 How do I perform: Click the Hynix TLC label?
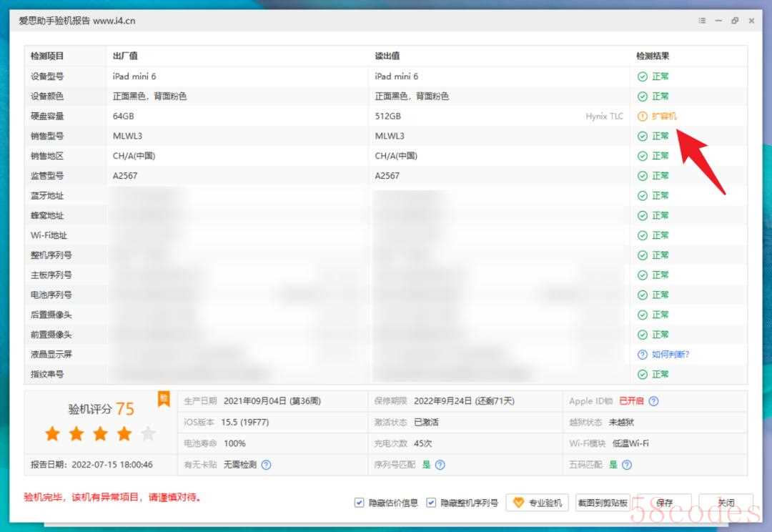(604, 117)
